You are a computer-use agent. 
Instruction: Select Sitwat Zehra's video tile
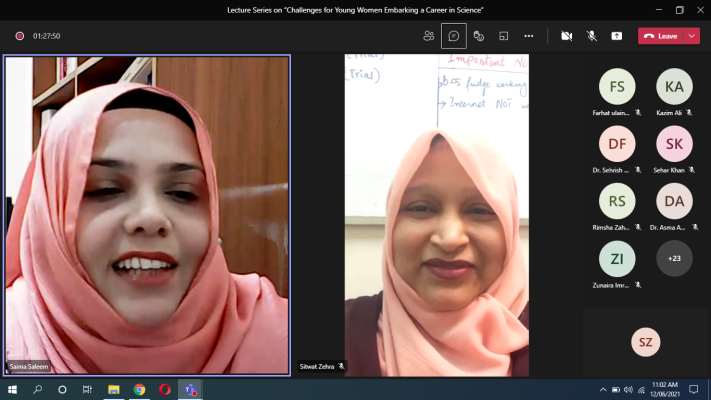[x=437, y=215]
